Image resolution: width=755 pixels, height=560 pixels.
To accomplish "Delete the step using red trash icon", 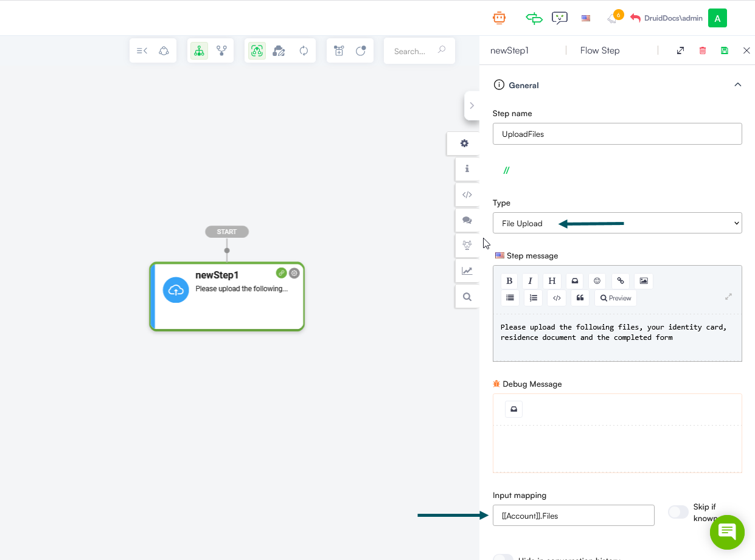I will pos(703,50).
